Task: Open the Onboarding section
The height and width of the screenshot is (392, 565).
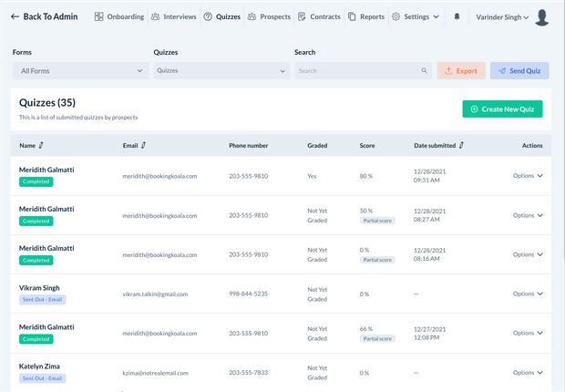Action: pyautogui.click(x=118, y=16)
